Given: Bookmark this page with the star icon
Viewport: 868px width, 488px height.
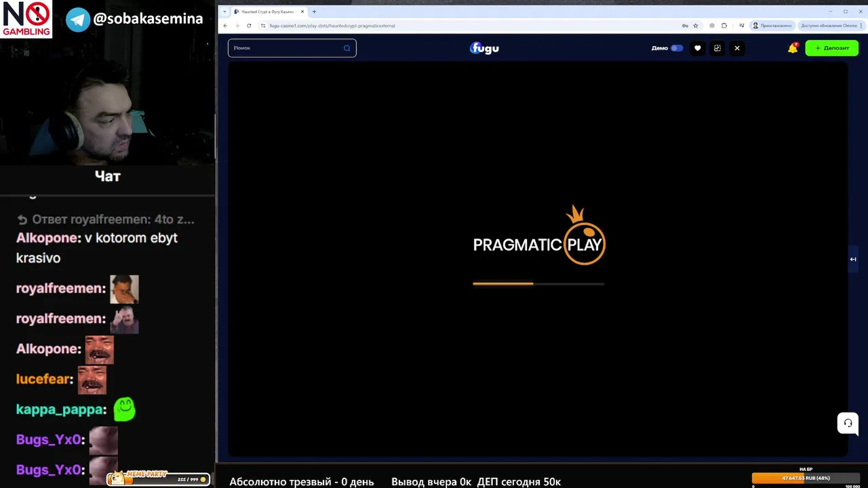Looking at the screenshot, I should (x=695, y=26).
